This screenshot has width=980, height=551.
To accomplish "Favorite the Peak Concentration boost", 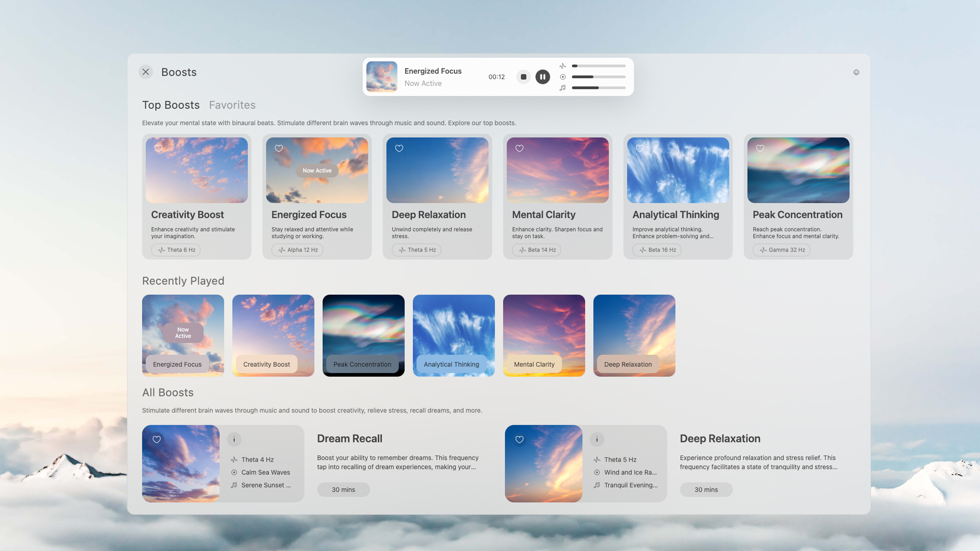I will pos(760,148).
